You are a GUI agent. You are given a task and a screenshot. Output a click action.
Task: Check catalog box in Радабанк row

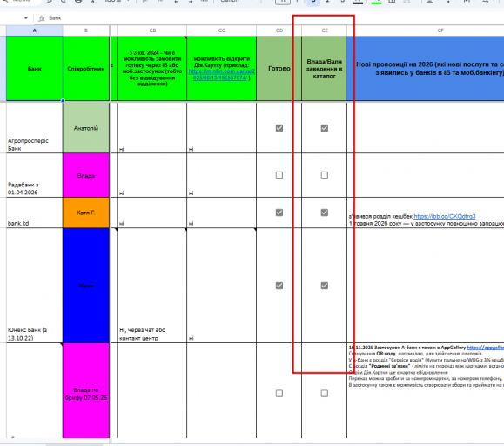[325, 175]
